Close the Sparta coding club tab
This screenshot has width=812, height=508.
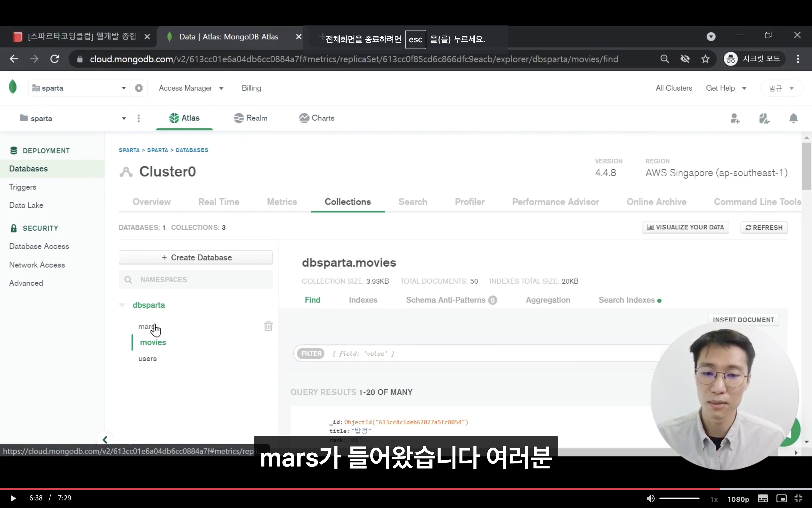[x=147, y=37]
